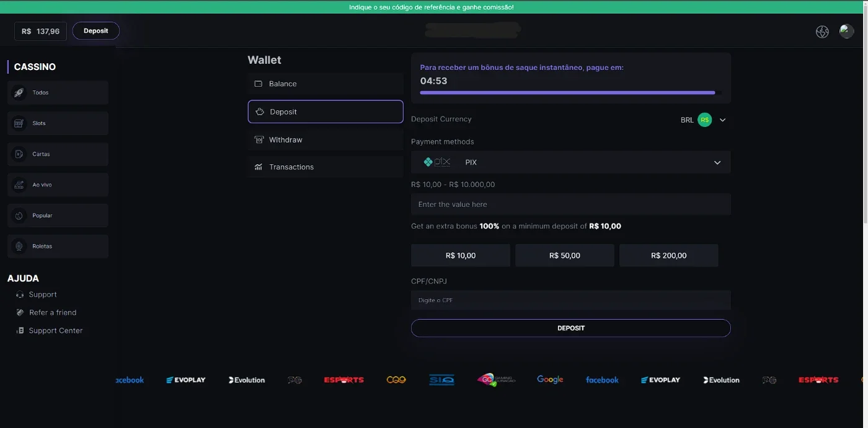
Task: Click the Popular flame icon
Action: point(19,216)
